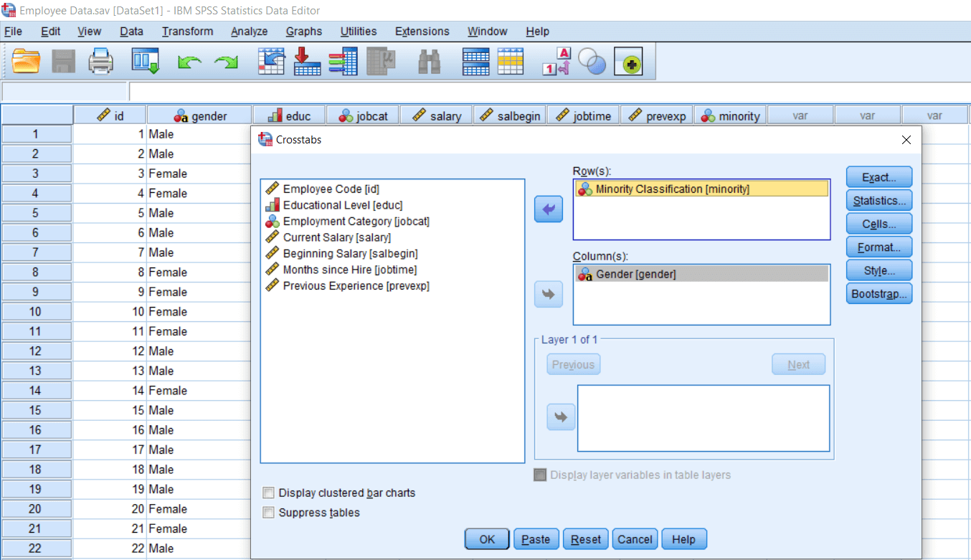Click the Column(s) arrow button

pos(549,294)
